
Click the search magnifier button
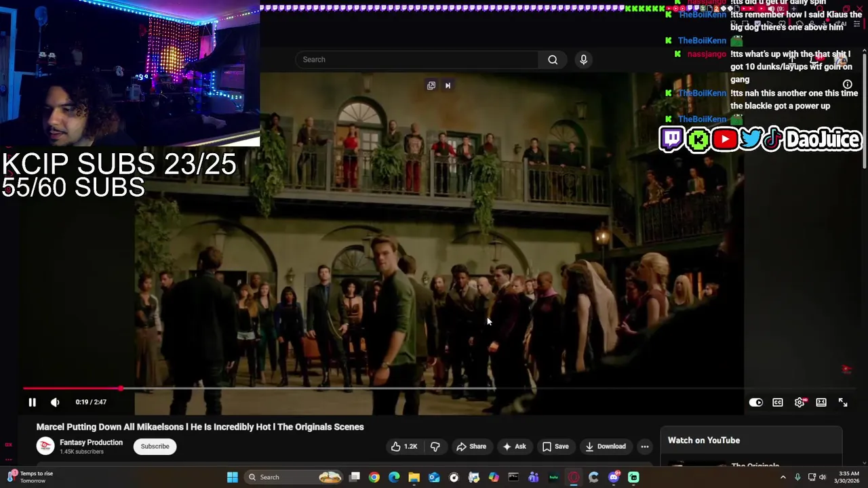click(x=553, y=60)
